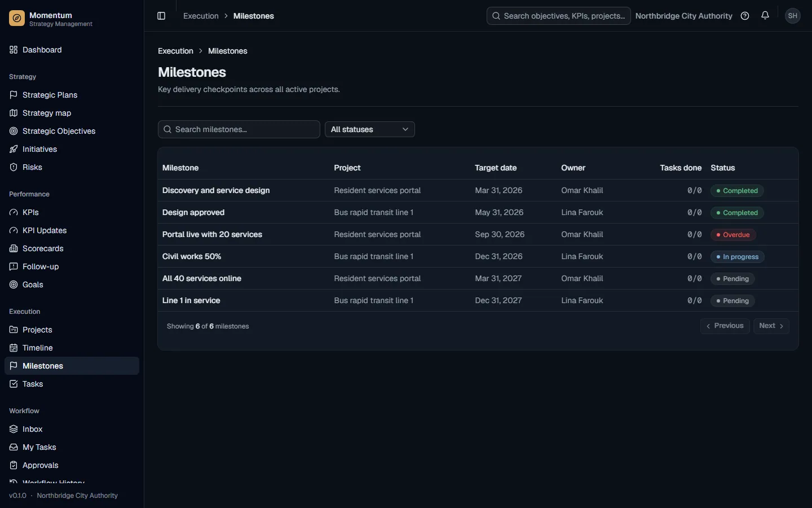Click the Tasks done column header

tap(681, 168)
